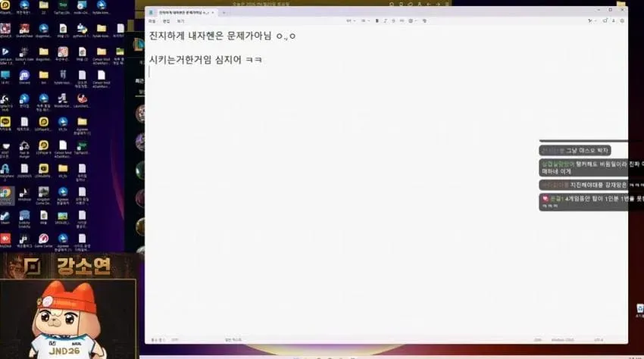Open the LDMultiPlayer desktop shortcut
The width and height of the screenshot is (644, 359).
[43, 170]
